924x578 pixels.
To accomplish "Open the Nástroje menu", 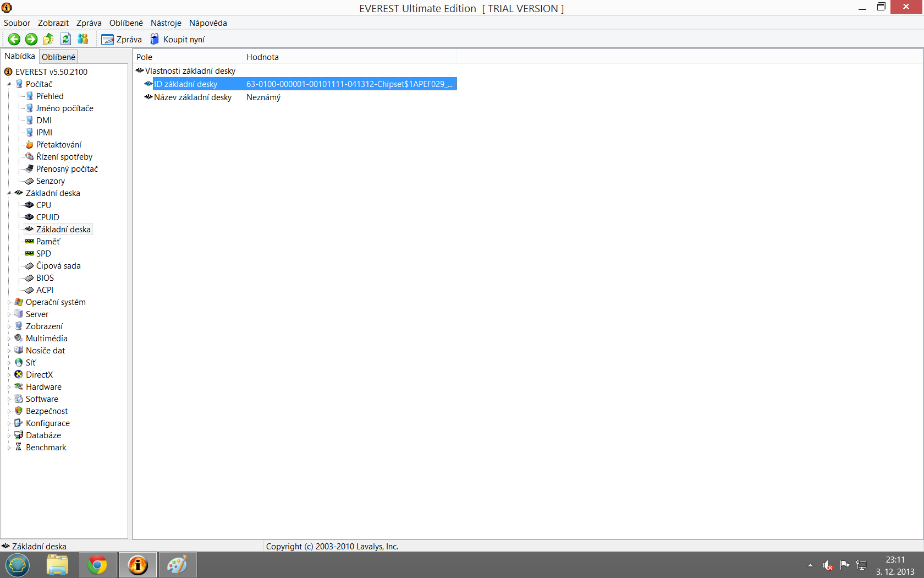I will (166, 23).
